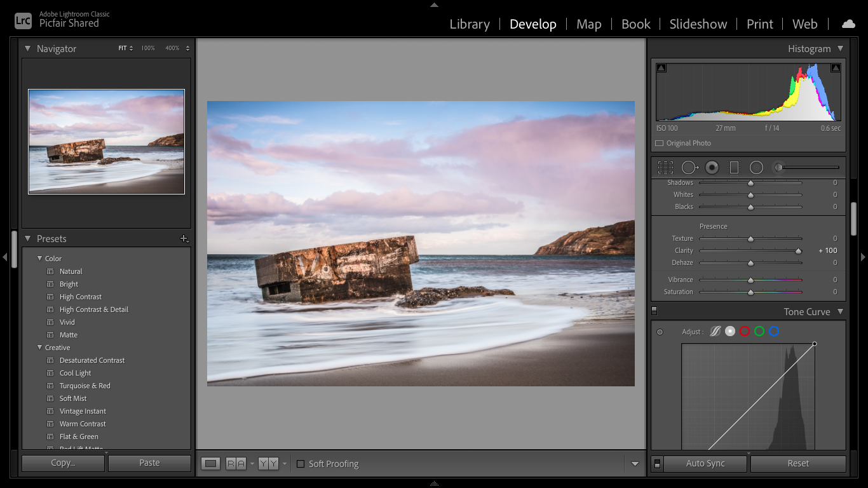
Task: Open the Navigator FIT zoom options
Action: [126, 48]
